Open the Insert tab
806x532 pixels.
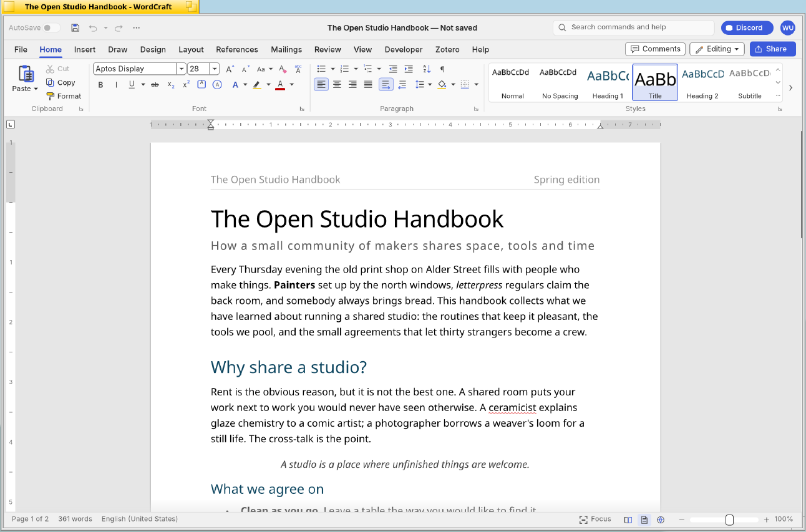[x=85, y=49]
